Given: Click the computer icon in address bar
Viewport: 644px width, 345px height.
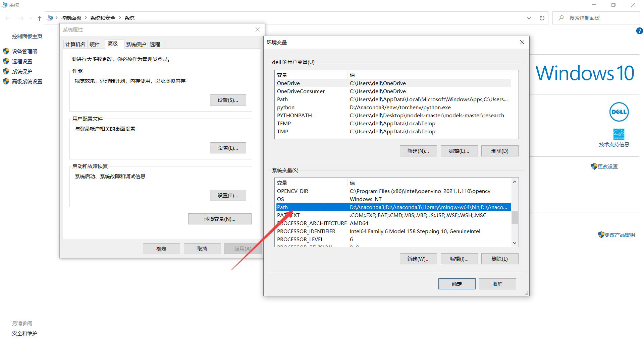Looking at the screenshot, I should pyautogui.click(x=50, y=18).
